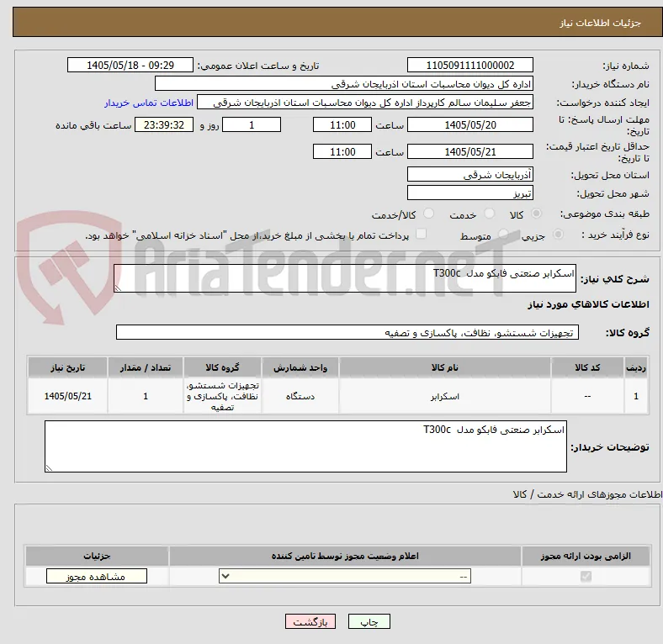
Task: Click the تاریخ نیاز column header
Action: [x=67, y=367]
